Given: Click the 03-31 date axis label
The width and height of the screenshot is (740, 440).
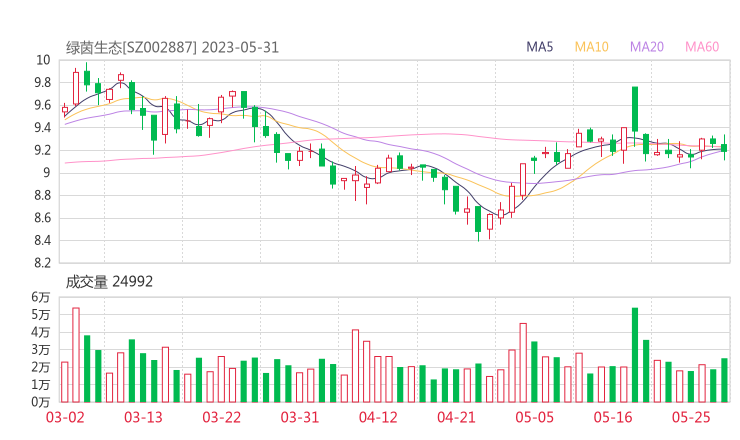Looking at the screenshot, I should [300, 417].
